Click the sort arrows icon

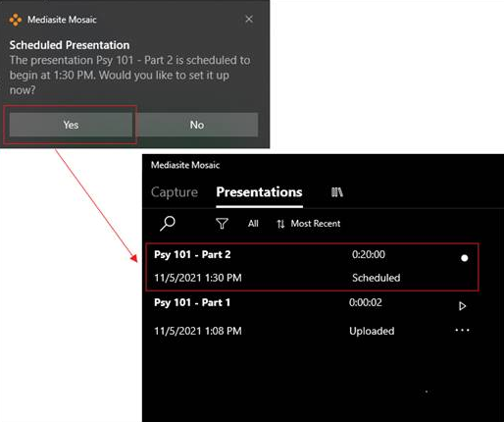[x=280, y=224]
